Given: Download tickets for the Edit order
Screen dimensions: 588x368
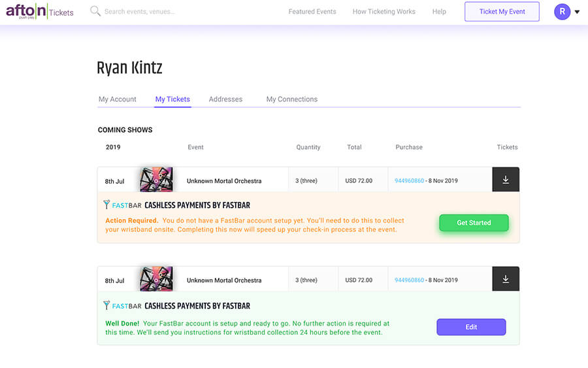Looking at the screenshot, I should coord(506,278).
